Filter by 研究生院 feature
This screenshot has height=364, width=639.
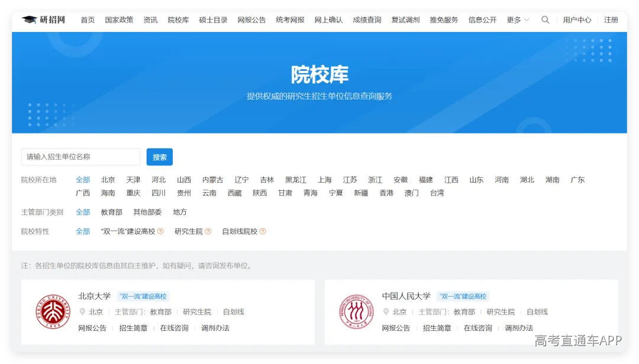[x=189, y=231]
